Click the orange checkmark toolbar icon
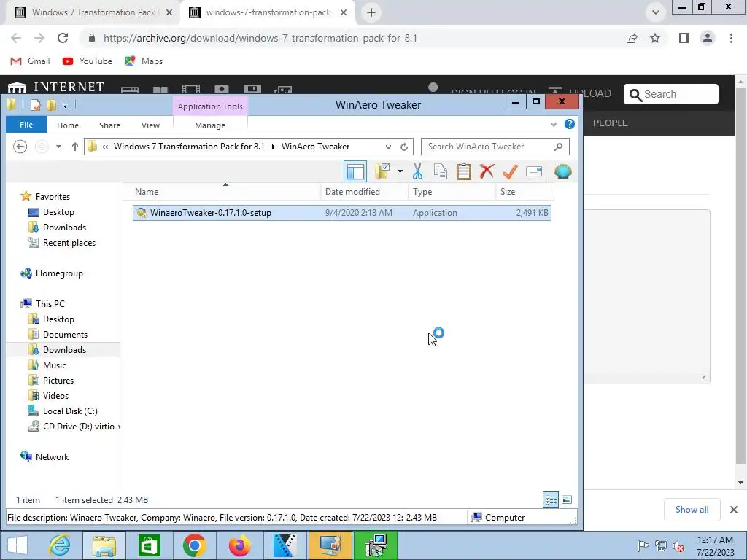The width and height of the screenshot is (747, 560). (x=510, y=171)
